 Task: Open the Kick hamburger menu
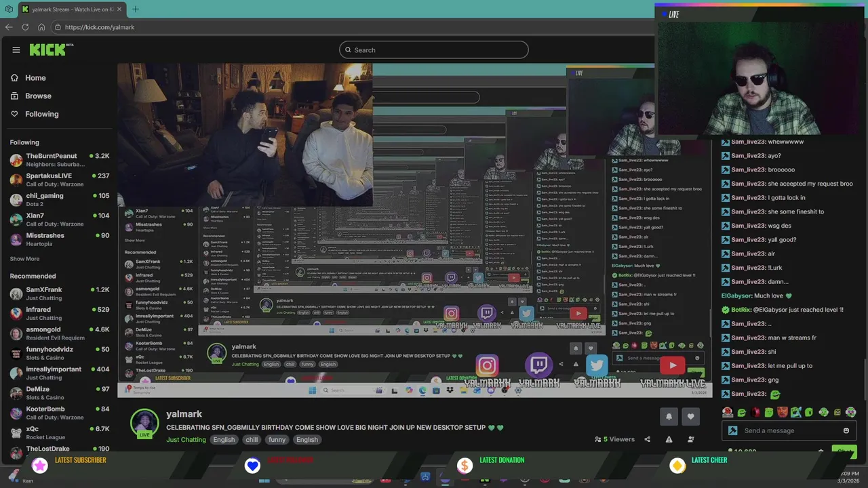pyautogui.click(x=16, y=49)
